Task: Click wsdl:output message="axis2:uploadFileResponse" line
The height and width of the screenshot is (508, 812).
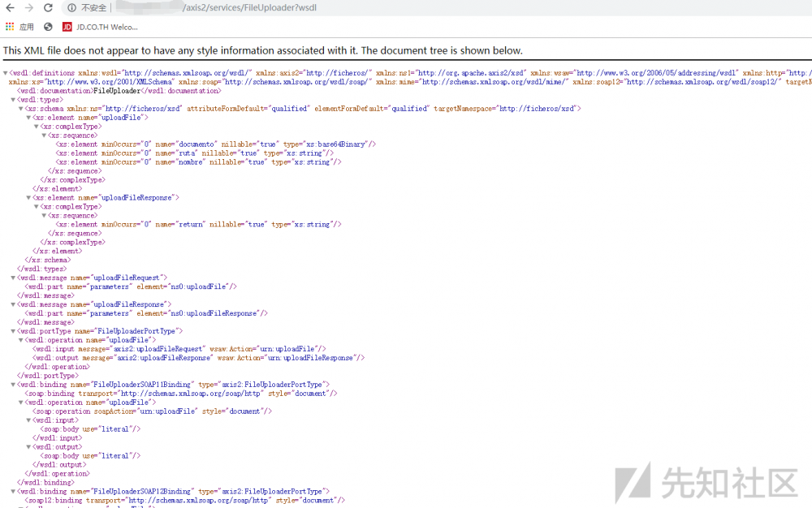Action: point(199,358)
